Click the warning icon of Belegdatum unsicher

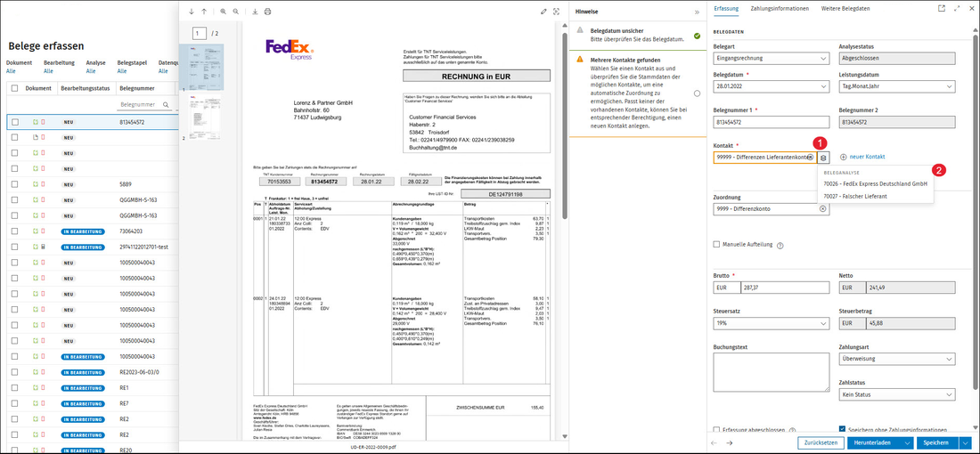click(580, 30)
